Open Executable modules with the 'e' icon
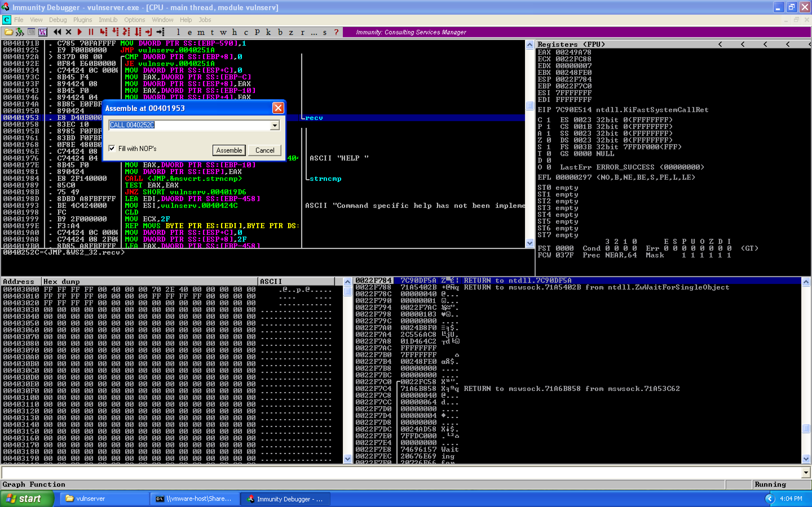This screenshot has height=507, width=812. [x=190, y=32]
